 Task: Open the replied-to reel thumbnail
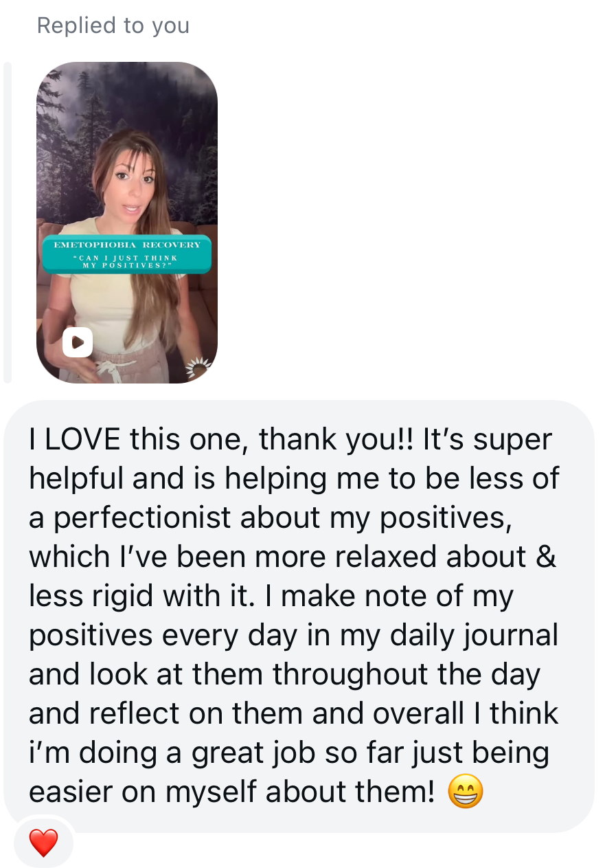pyautogui.click(x=127, y=223)
